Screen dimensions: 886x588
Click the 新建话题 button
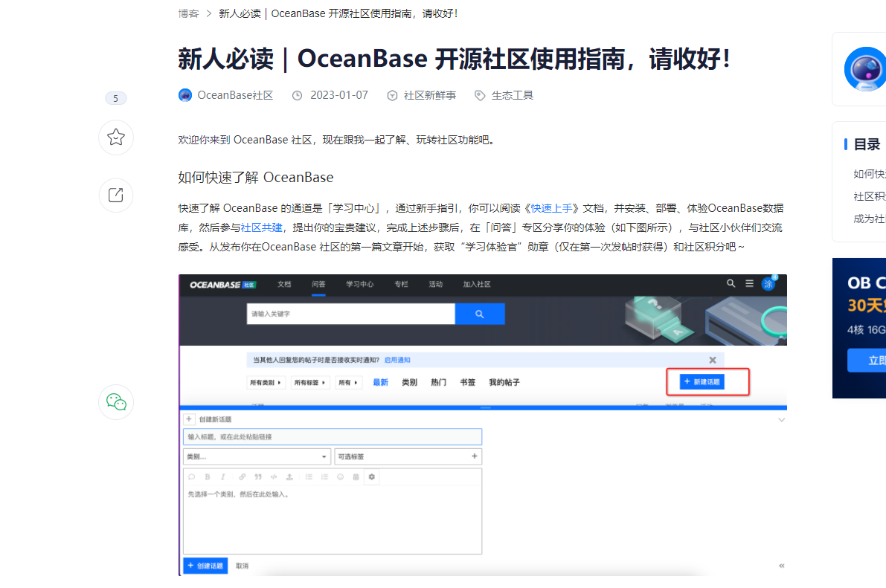coord(702,382)
